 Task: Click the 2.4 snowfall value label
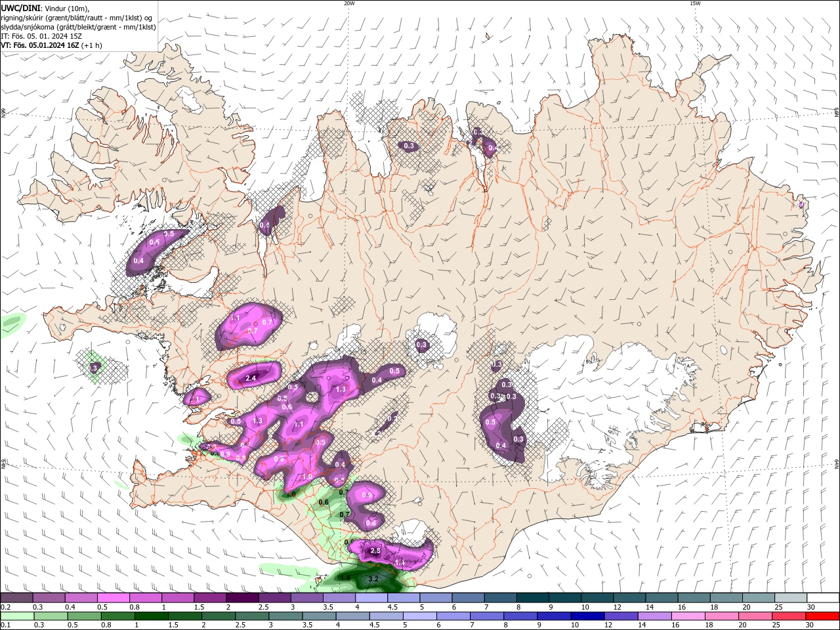pyautogui.click(x=251, y=378)
